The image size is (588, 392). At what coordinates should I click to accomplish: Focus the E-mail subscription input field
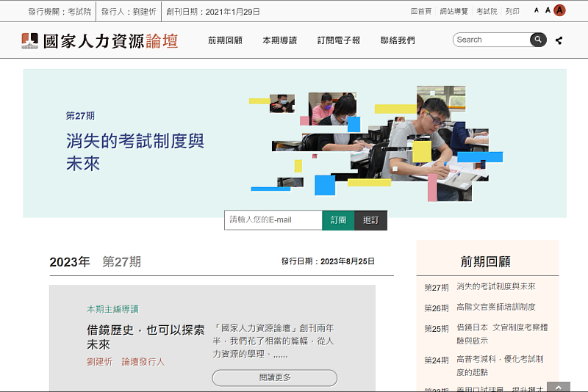click(273, 220)
